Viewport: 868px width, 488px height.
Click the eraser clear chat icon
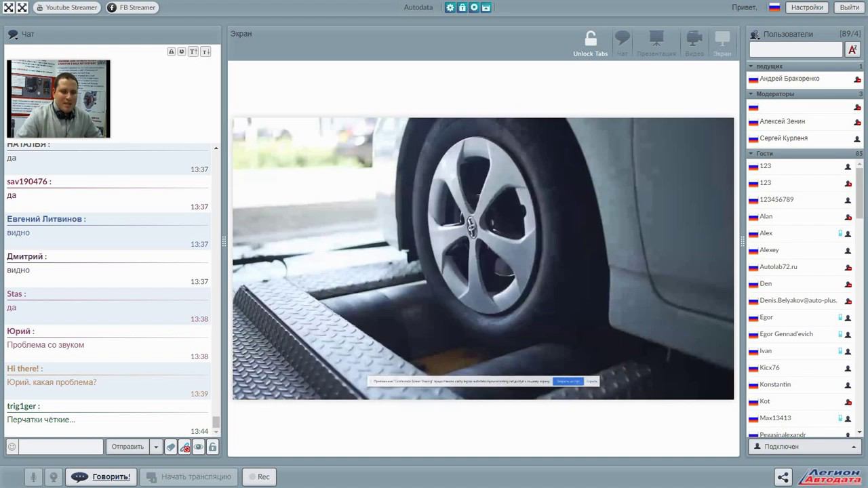(x=171, y=447)
